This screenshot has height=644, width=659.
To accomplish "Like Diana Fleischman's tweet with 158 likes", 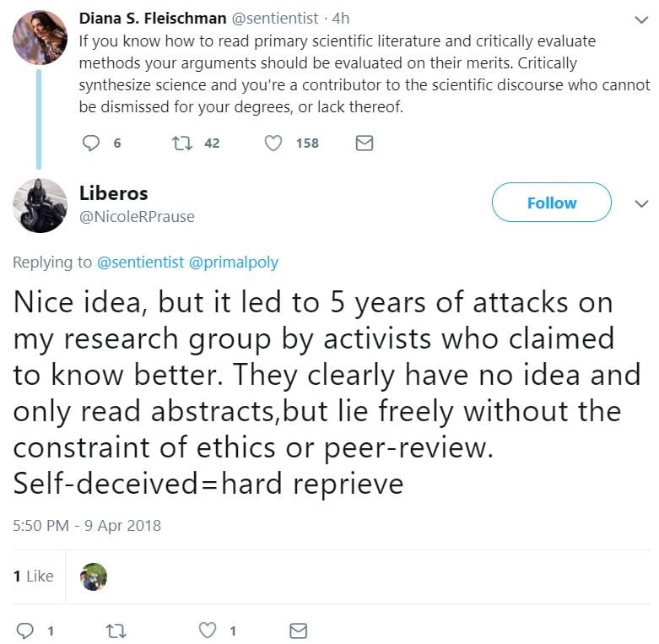I will 273,143.
